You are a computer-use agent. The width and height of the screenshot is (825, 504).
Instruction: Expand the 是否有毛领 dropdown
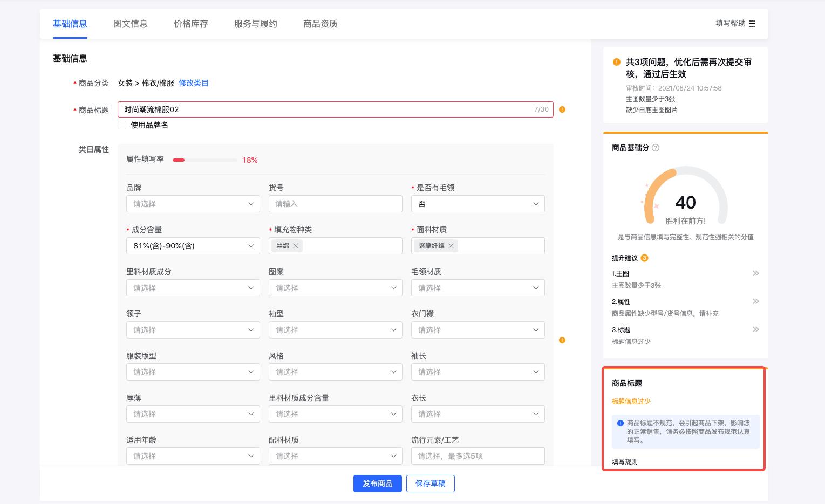point(478,204)
